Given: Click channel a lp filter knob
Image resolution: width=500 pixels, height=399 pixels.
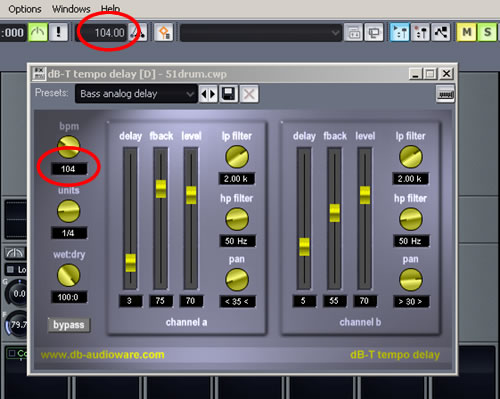Looking at the screenshot, I should tap(237, 157).
